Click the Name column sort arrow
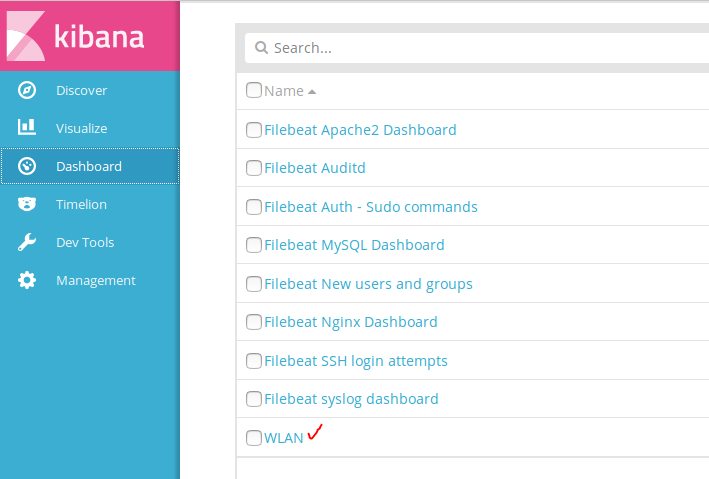Image resolution: width=709 pixels, height=479 pixels. click(312, 92)
